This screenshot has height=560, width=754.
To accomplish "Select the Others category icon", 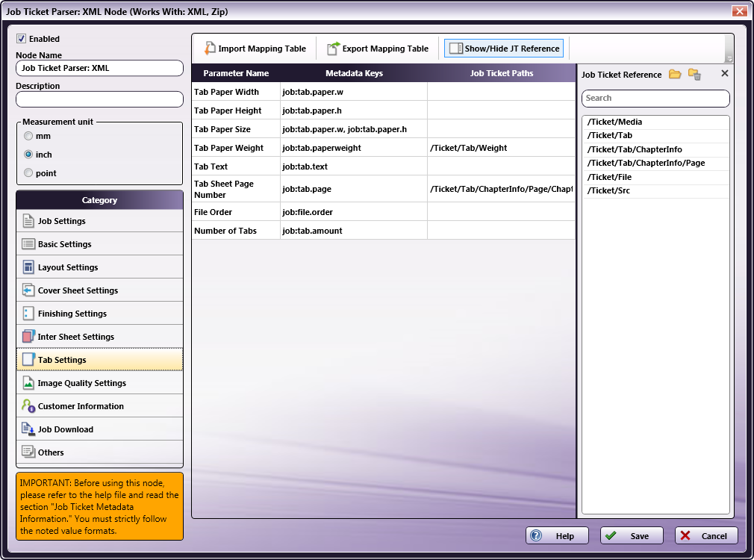I will [x=28, y=452].
